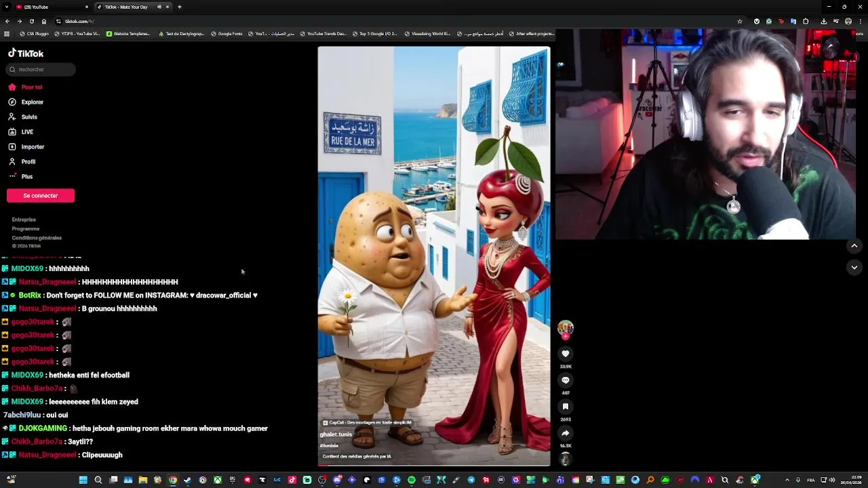The width and height of the screenshot is (868, 488).
Task: Open the After effect projects bookmark
Action: [531, 34]
